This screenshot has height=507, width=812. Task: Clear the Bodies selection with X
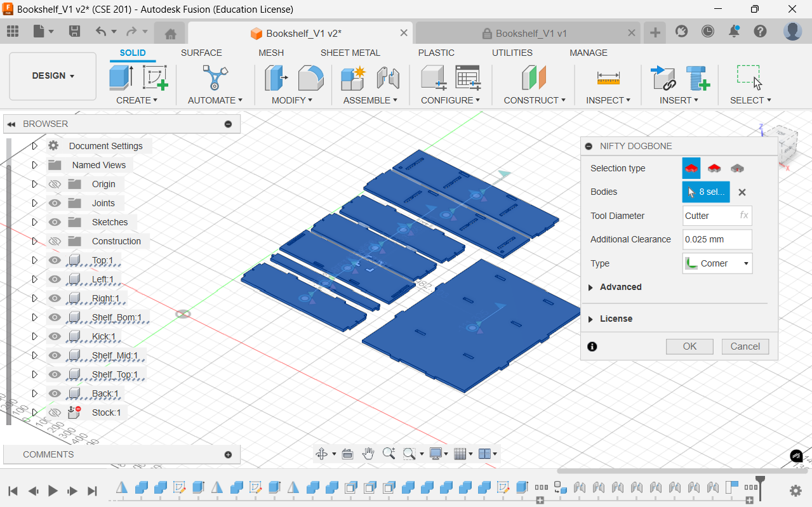[x=742, y=192]
